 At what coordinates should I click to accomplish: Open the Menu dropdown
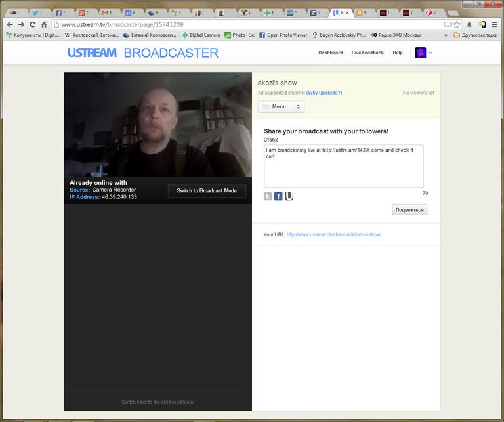click(282, 107)
